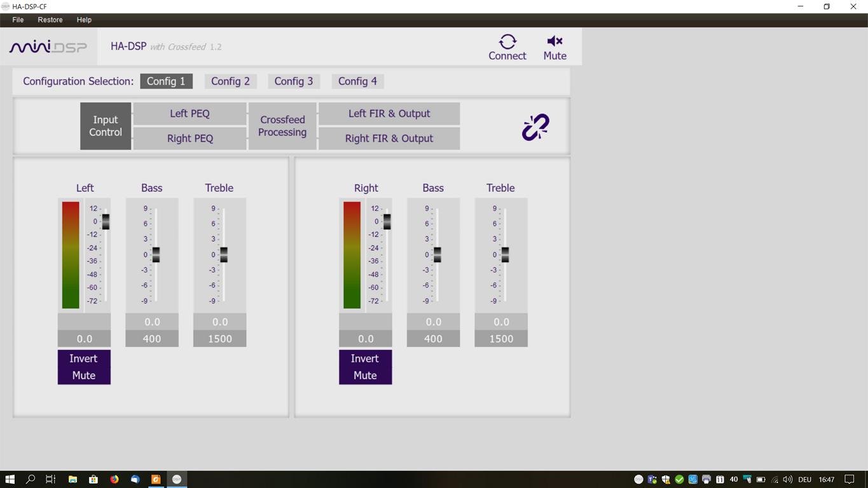Click the master Mute speaker icon
Viewport: 868px width, 488px height.
pos(555,41)
